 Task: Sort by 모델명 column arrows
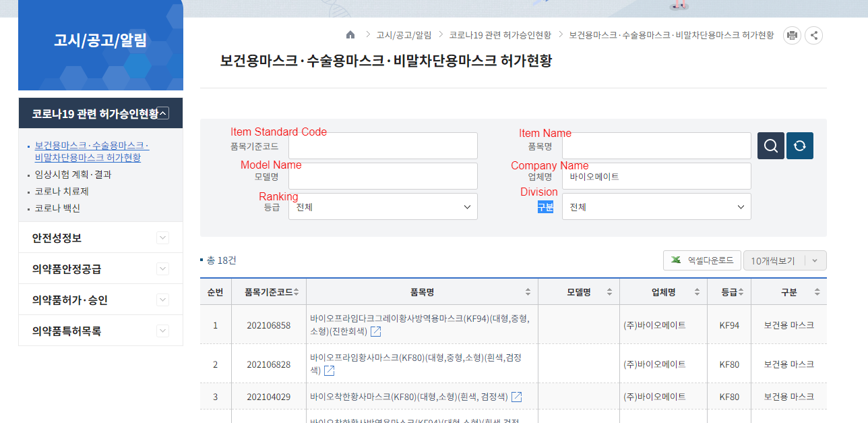(609, 292)
